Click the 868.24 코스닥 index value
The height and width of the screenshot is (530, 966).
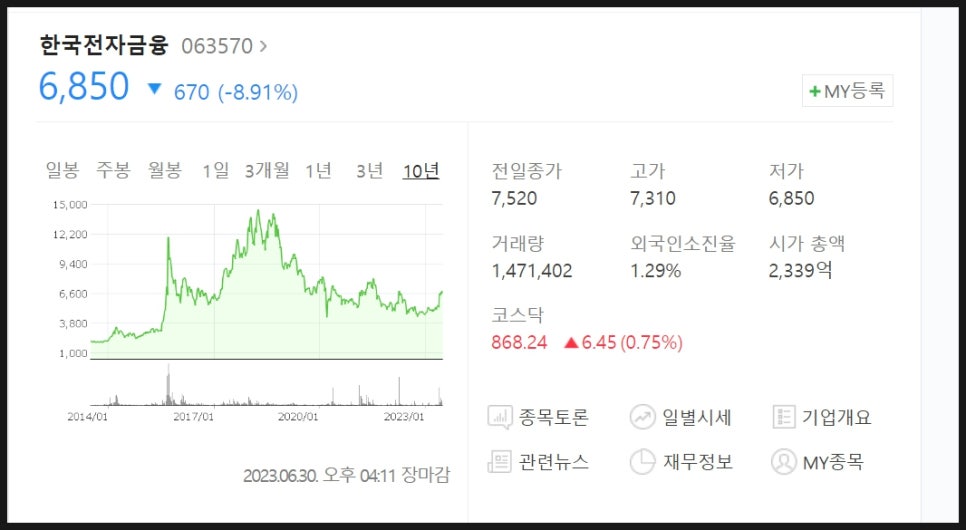click(519, 342)
